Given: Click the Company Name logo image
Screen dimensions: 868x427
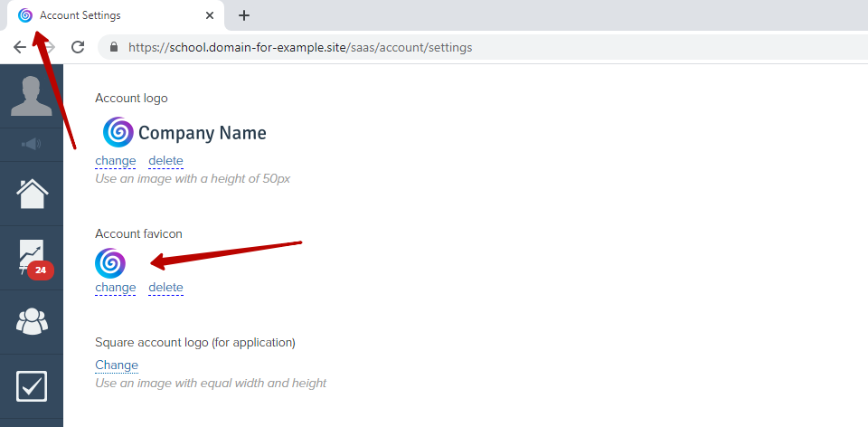Looking at the screenshot, I should (x=184, y=132).
